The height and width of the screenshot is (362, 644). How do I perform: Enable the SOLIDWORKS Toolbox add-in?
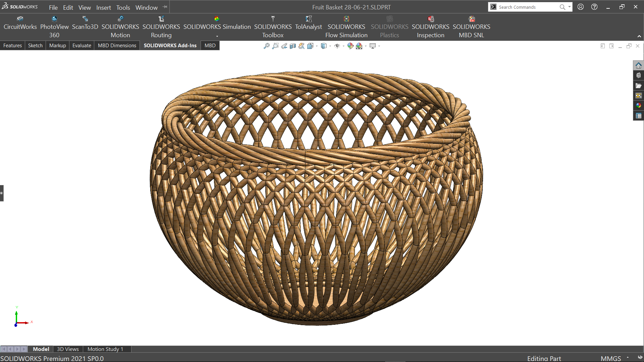pyautogui.click(x=273, y=27)
